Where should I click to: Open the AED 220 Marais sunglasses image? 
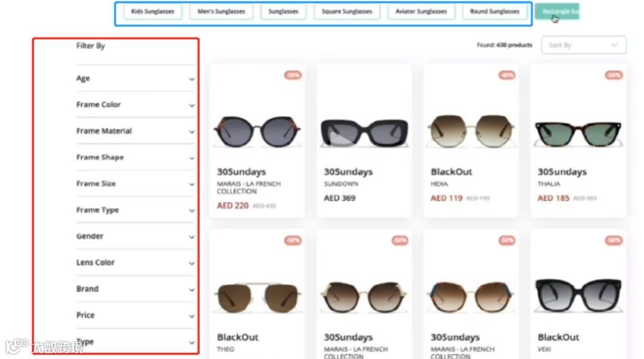257,131
